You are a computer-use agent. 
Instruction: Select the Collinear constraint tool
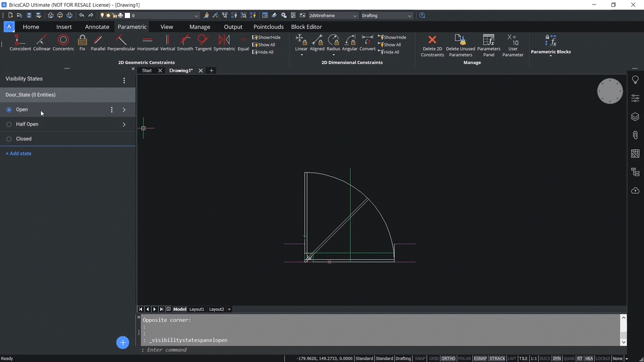(x=42, y=43)
